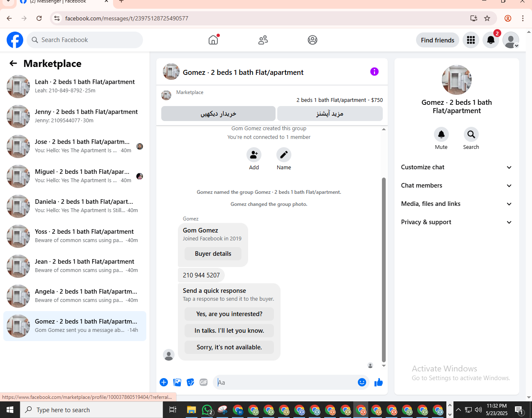
Task: Send 'Yes, are you interested?' quick response
Action: tap(229, 314)
